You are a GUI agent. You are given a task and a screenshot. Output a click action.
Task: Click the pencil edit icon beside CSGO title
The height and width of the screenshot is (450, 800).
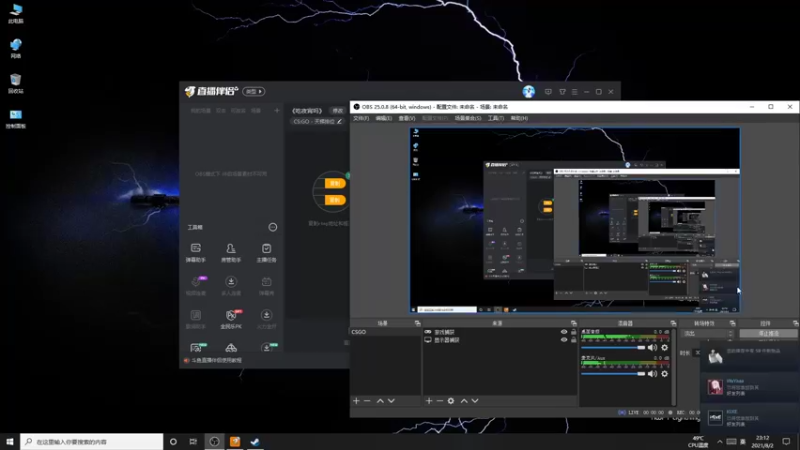[x=339, y=121]
